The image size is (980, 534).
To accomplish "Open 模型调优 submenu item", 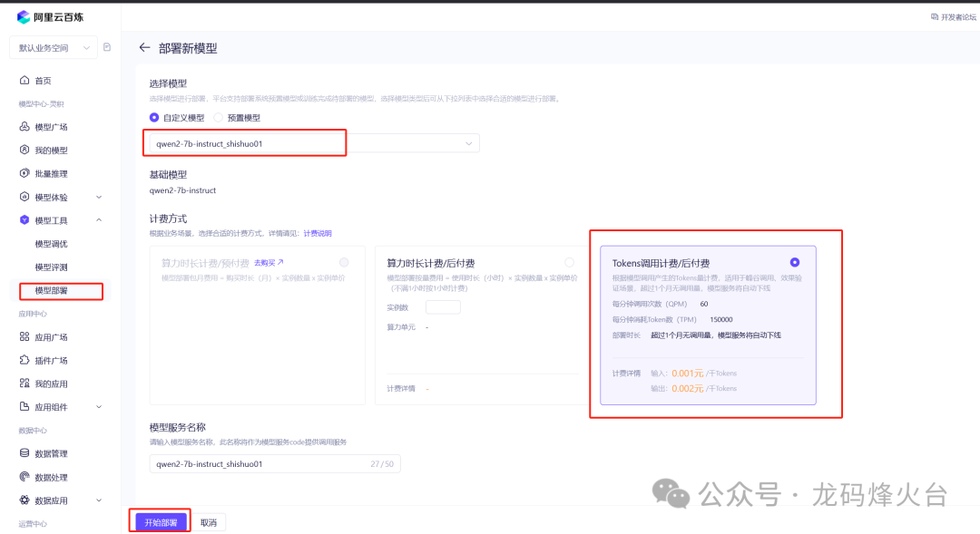I will click(51, 244).
